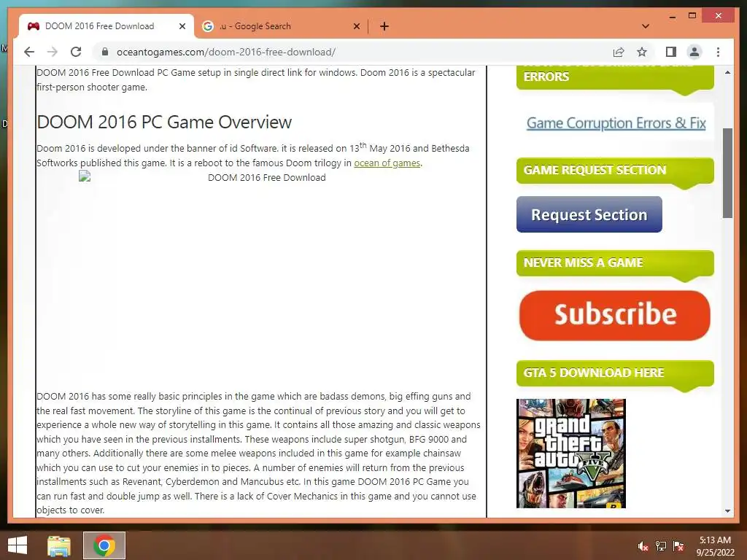The image size is (747, 560).
Task: Open the ocean of games link
Action: 387,163
